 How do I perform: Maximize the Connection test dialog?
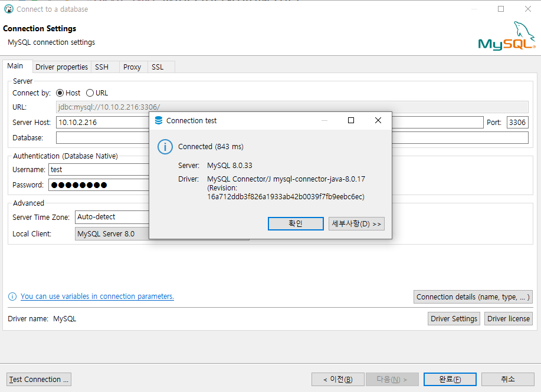[x=351, y=120]
